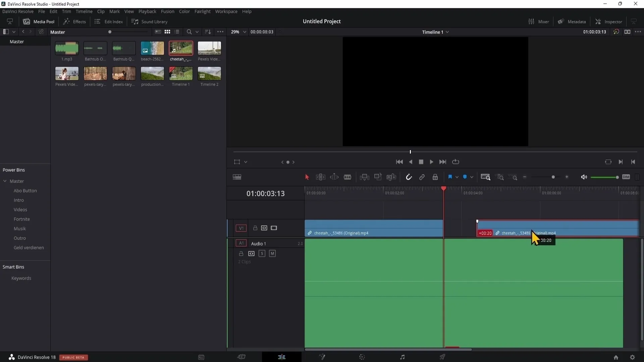Click the Ripple Edit tool icon
The width and height of the screenshot is (644, 362).
(320, 177)
